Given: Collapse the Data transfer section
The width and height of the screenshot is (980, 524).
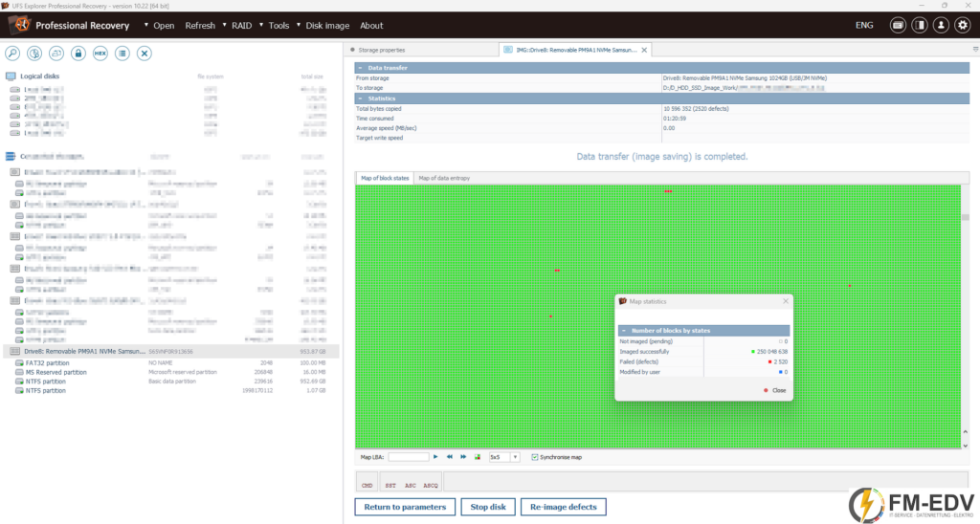Looking at the screenshot, I should [360, 68].
